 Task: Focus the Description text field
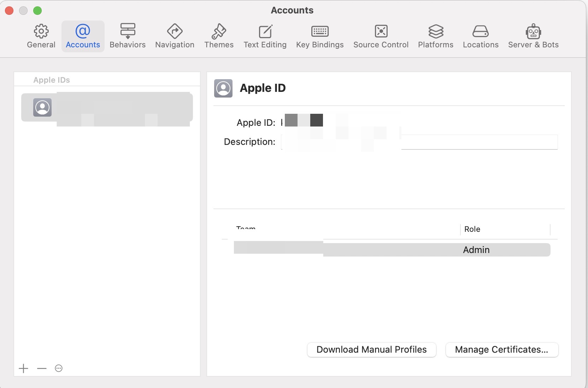pyautogui.click(x=419, y=142)
